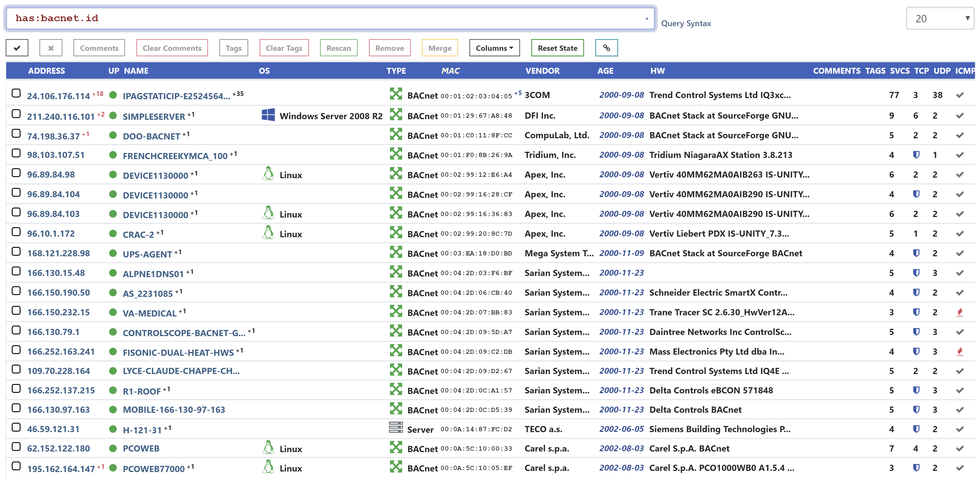The height and width of the screenshot is (480, 980).
Task: Click the Windows logo in SIMPLESERVER row
Action: click(268, 115)
